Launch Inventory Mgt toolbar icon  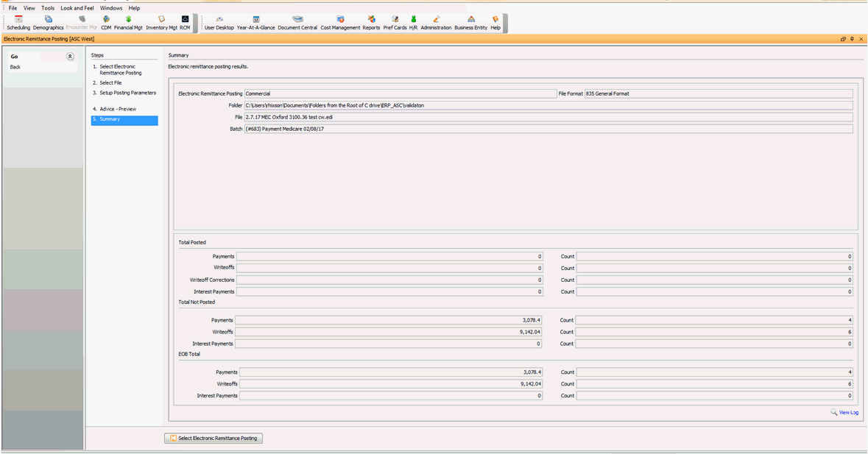click(x=162, y=23)
